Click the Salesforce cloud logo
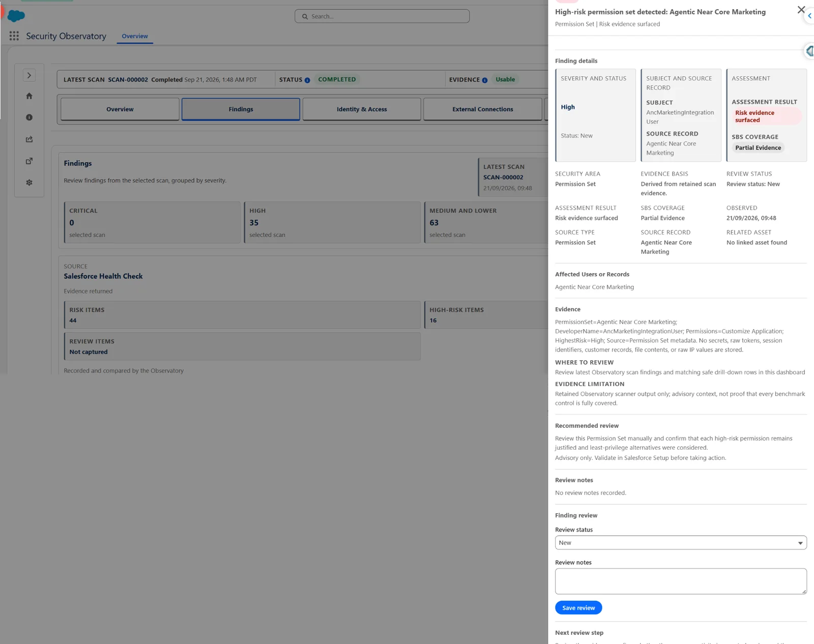 (16, 16)
